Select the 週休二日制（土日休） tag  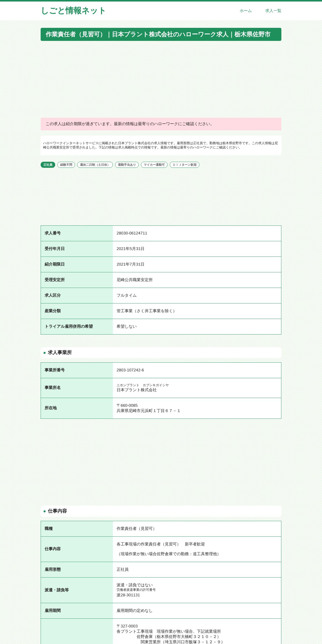click(x=95, y=165)
